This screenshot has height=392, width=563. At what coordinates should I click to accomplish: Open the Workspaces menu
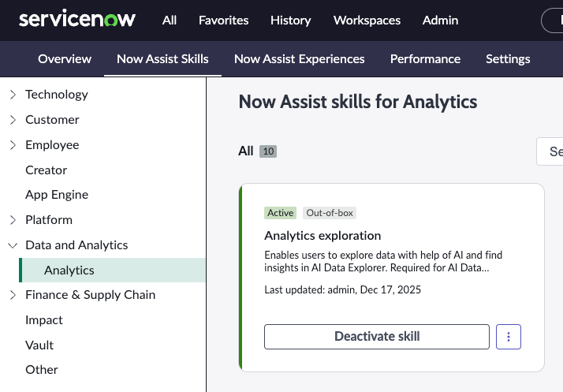click(x=367, y=21)
